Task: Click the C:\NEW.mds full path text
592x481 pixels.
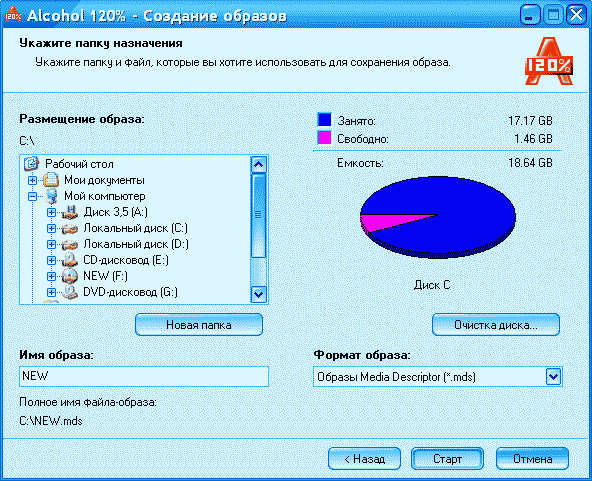Action: (x=51, y=421)
